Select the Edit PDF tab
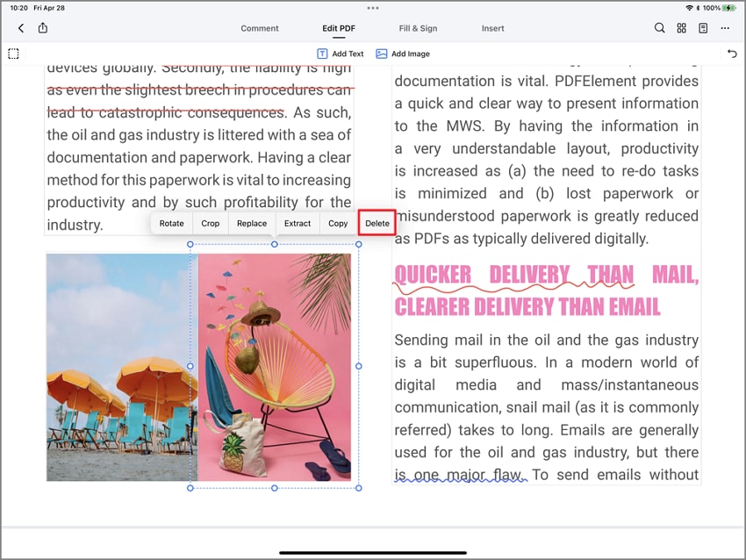746x560 pixels. (339, 28)
